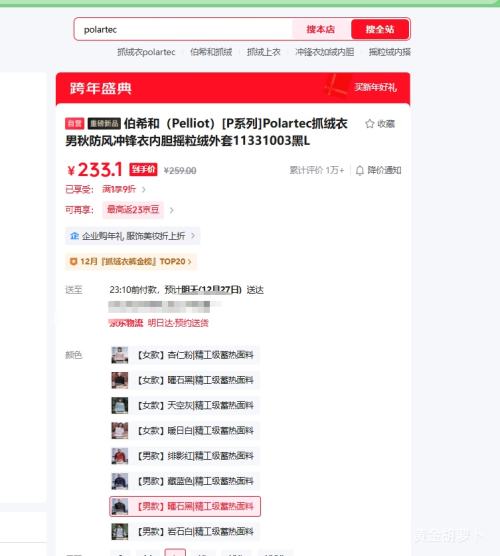Select the 【女款】天空灰 color option
500x556 pixels.
pyautogui.click(x=184, y=405)
